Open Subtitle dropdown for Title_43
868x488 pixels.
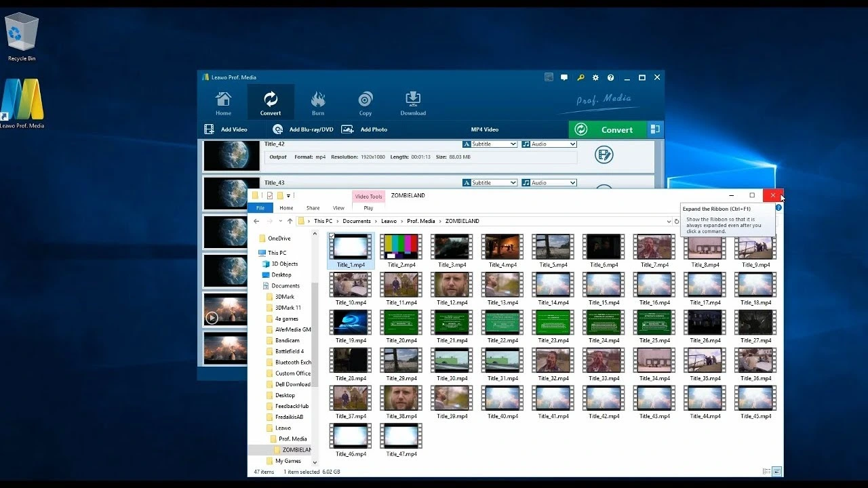point(490,183)
